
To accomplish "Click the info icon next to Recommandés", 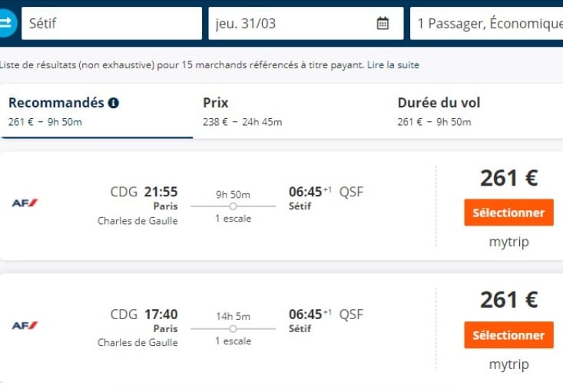I will click(x=114, y=103).
